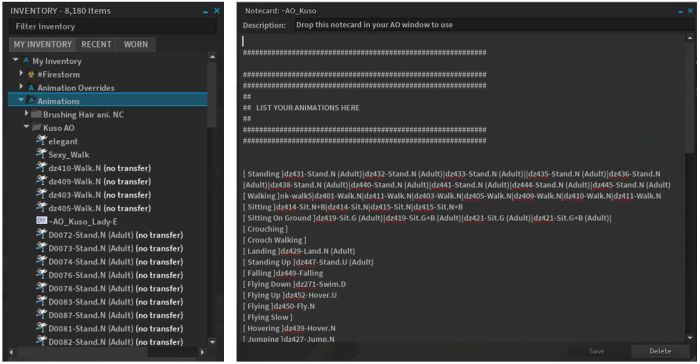This screenshot has width=700, height=364.
Task: Switch to MY INVENTORY tab
Action: coord(42,44)
